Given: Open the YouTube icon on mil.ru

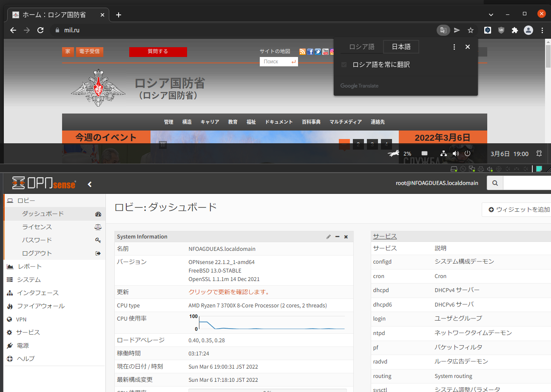Looking at the screenshot, I should 326,52.
